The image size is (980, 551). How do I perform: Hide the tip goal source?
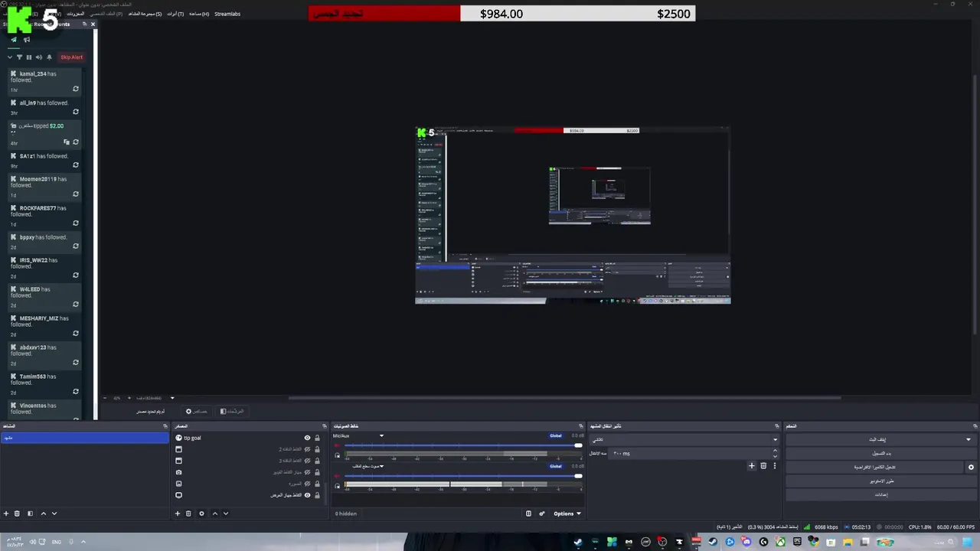(x=307, y=438)
